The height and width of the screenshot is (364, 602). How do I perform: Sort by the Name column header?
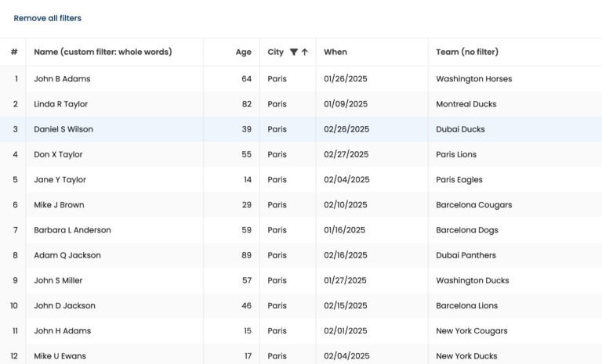(103, 52)
